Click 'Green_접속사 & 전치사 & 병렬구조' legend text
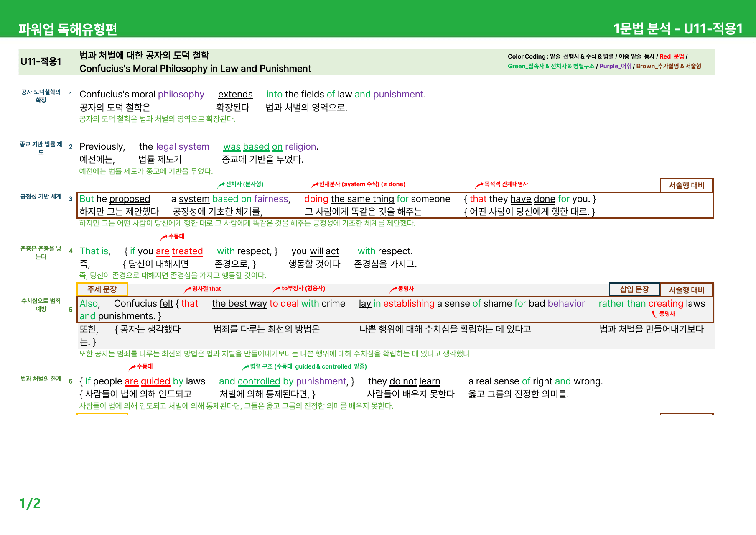This screenshot has height=535, width=756. 551,66
